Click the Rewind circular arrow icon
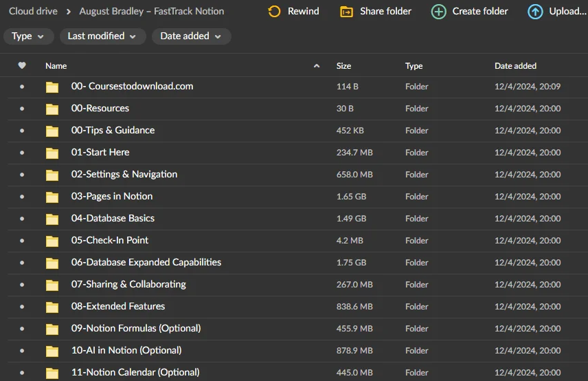Image resolution: width=588 pixels, height=381 pixels. point(274,12)
